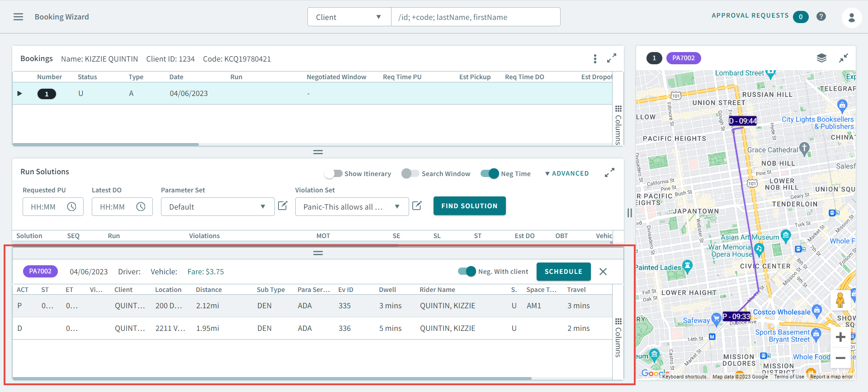Close the PA7002 run detail panel
Viewport: 868px width, 392px height.
[x=603, y=272]
